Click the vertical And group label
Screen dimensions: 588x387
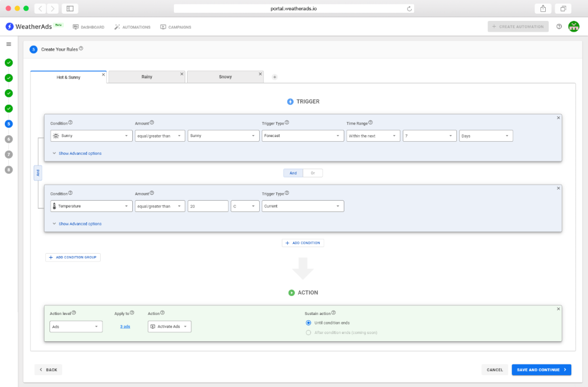pyautogui.click(x=38, y=173)
